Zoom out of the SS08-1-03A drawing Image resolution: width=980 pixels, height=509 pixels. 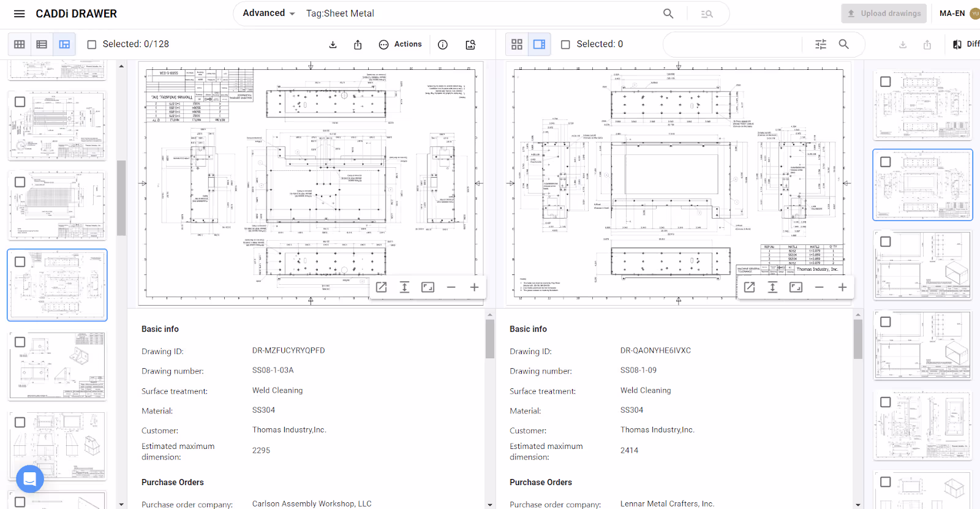coord(451,287)
